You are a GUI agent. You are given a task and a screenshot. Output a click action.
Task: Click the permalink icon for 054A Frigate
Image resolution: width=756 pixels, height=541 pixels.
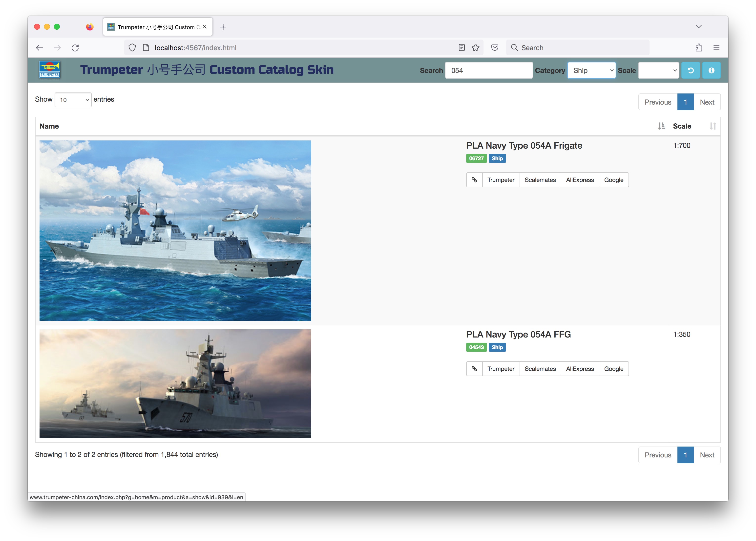(x=474, y=180)
